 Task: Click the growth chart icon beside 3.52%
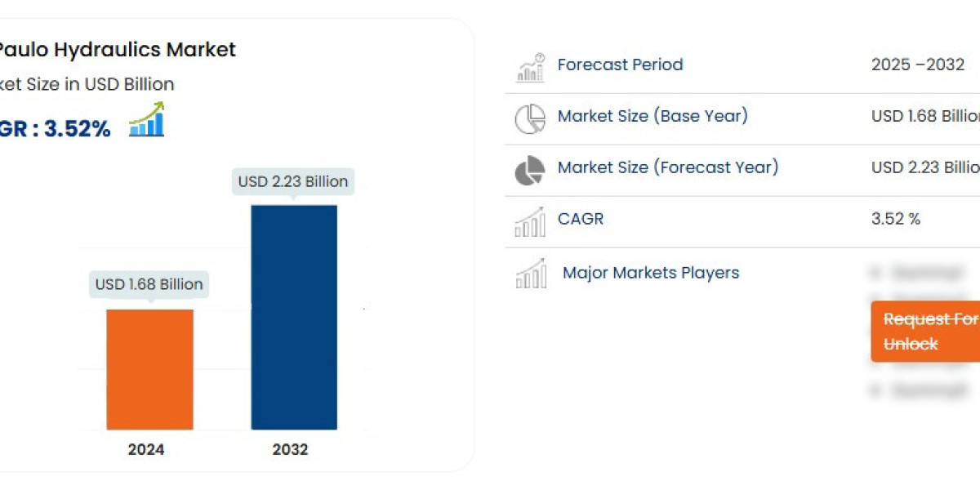147,119
